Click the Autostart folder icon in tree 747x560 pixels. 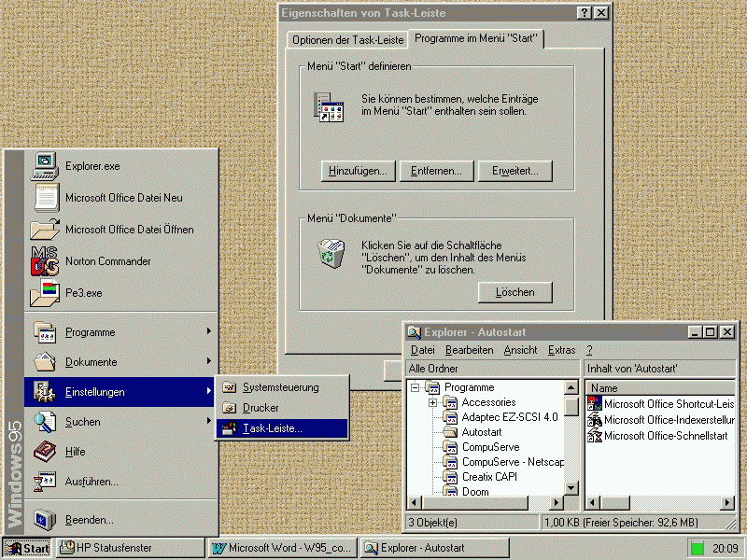(450, 432)
